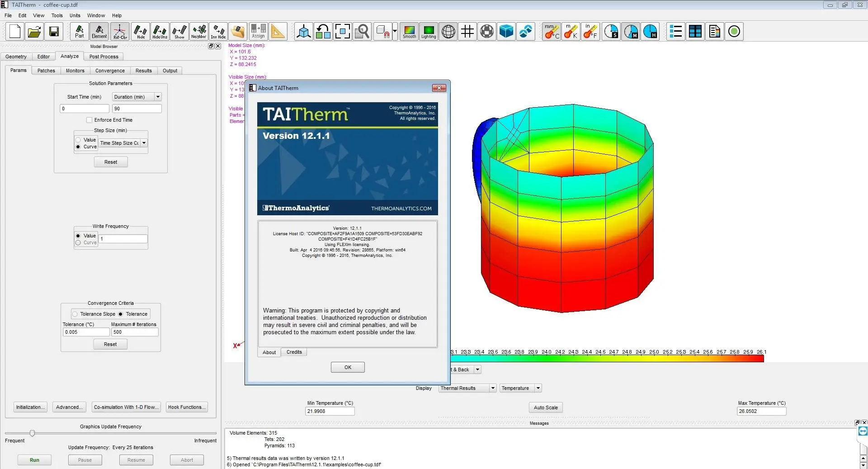868x469 pixels.
Task: Save the model with the floppy disk icon
Action: pos(54,32)
